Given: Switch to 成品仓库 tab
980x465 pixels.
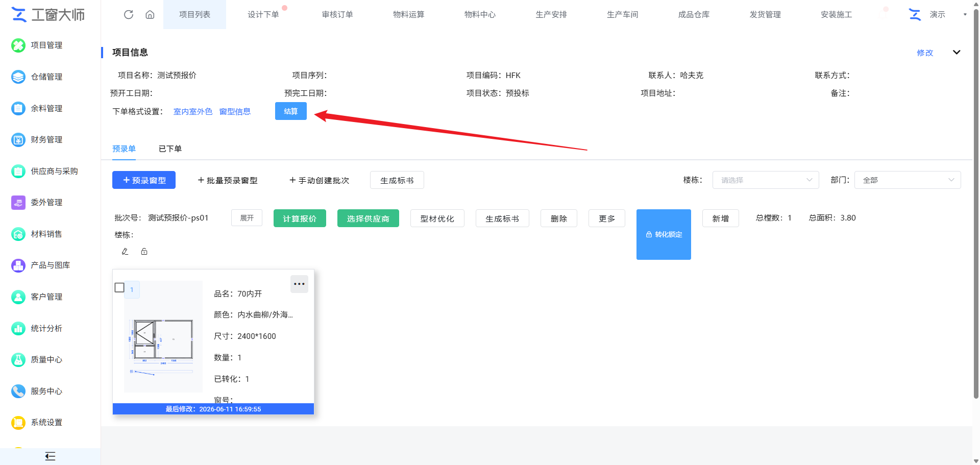Looking at the screenshot, I should (694, 14).
